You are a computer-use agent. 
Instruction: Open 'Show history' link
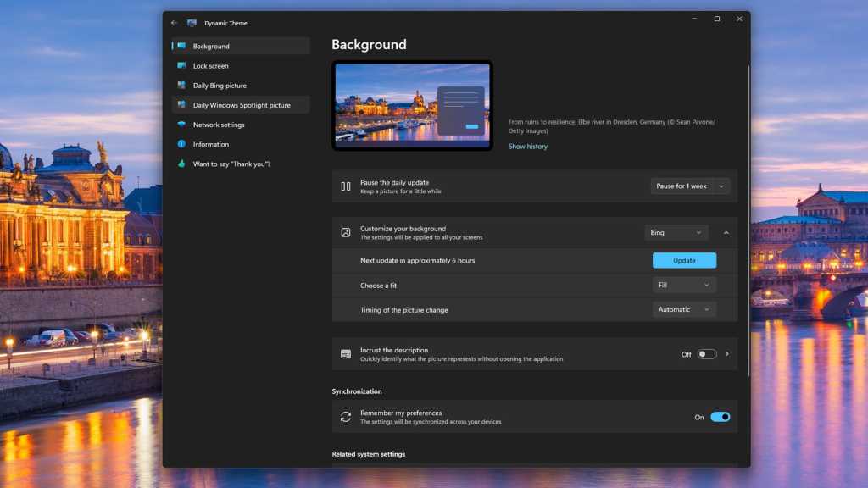526,146
